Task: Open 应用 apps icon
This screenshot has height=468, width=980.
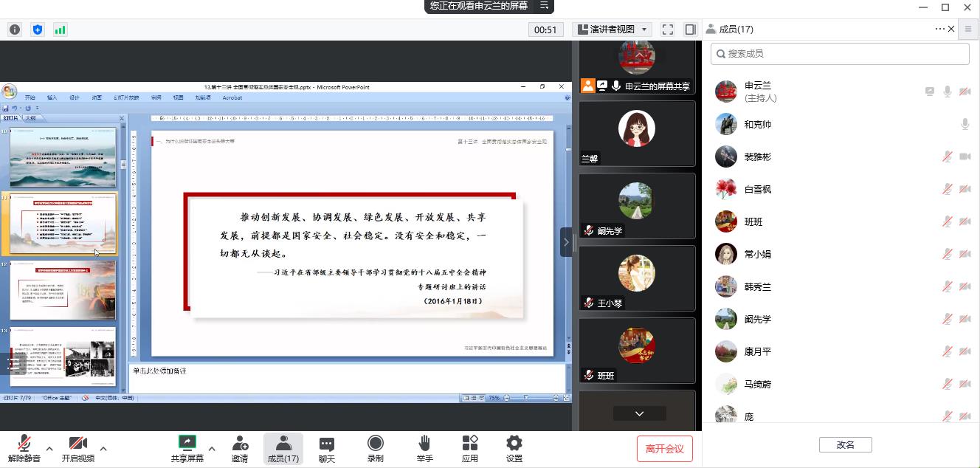Action: coord(470,448)
